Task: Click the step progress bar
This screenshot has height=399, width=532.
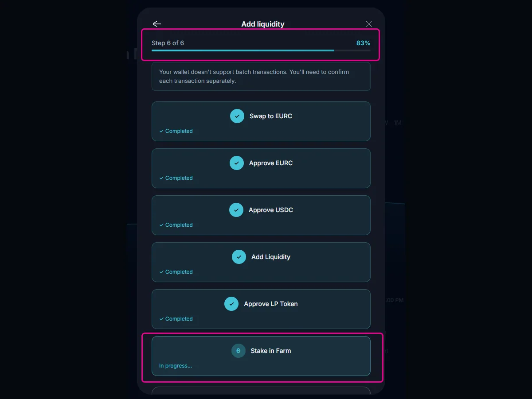Action: pos(261,50)
